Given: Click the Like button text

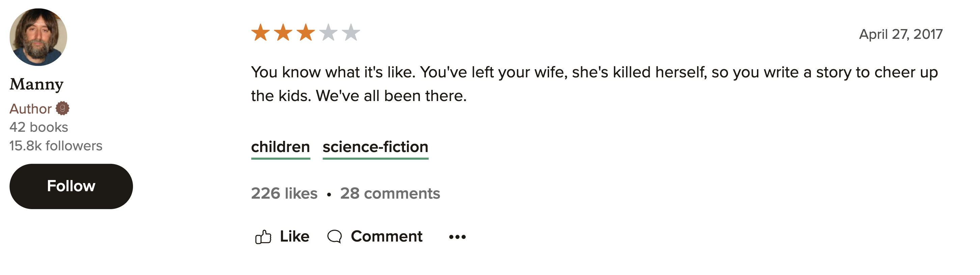Looking at the screenshot, I should coord(295,236).
